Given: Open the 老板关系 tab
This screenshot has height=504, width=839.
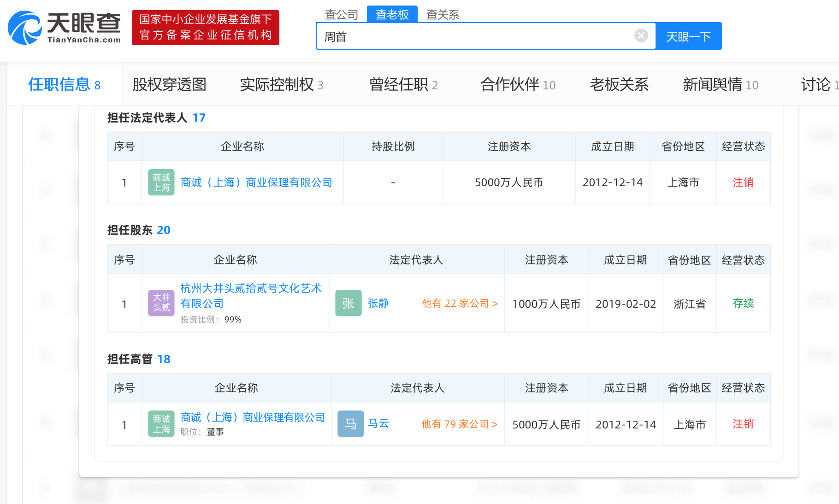Looking at the screenshot, I should point(619,84).
